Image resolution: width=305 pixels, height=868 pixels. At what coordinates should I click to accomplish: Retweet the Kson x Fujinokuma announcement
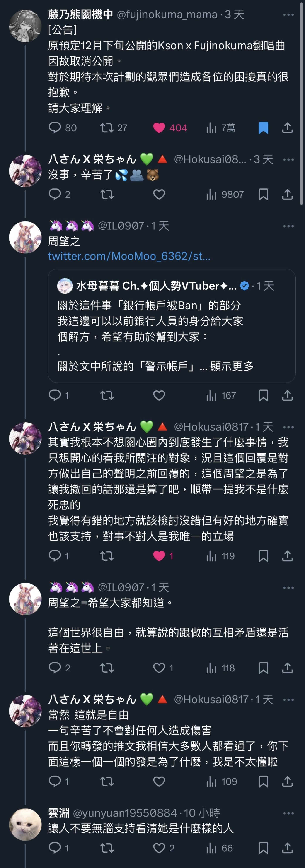(113, 128)
